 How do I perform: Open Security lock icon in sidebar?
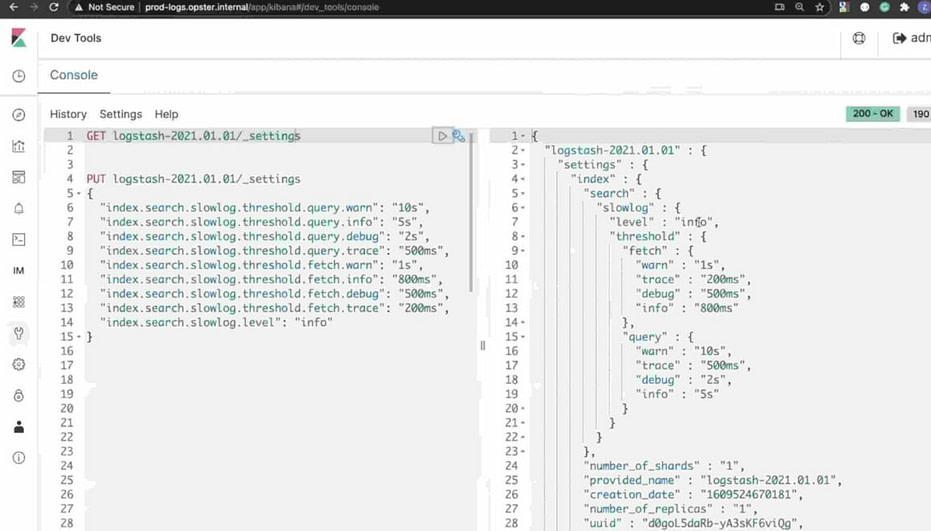pos(18,395)
